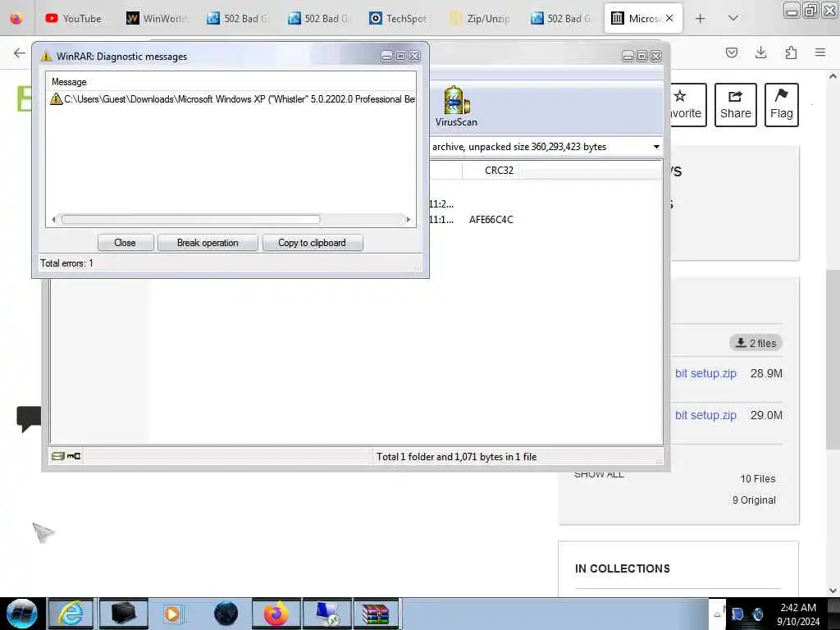Click the Break operation button
Viewport: 840px width, 630px height.
[208, 243]
